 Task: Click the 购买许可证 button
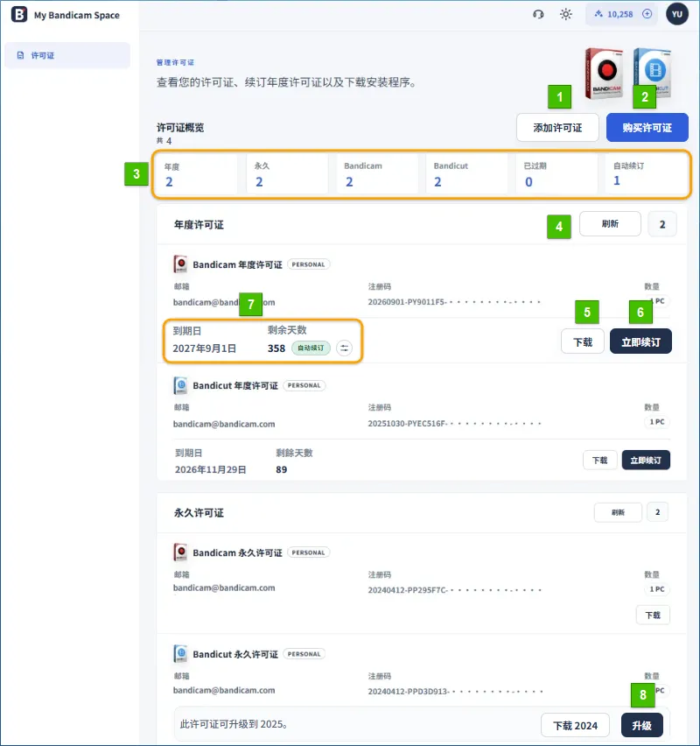click(647, 128)
